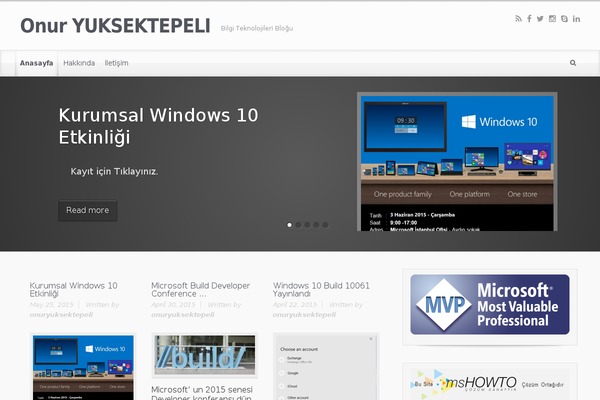The width and height of the screenshot is (600, 400).
Task: Open post title Kurumsal Windows 10 Etkinliği
Action: pyautogui.click(x=73, y=289)
